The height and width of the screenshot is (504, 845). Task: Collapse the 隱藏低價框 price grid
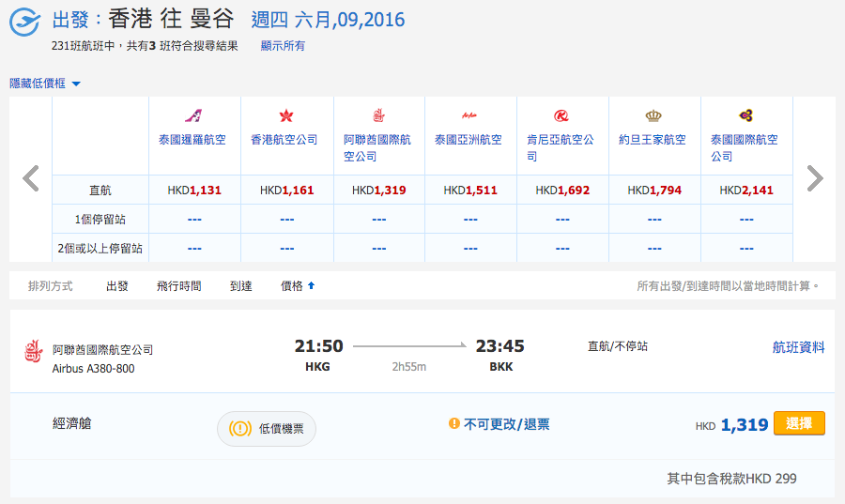click(x=45, y=84)
